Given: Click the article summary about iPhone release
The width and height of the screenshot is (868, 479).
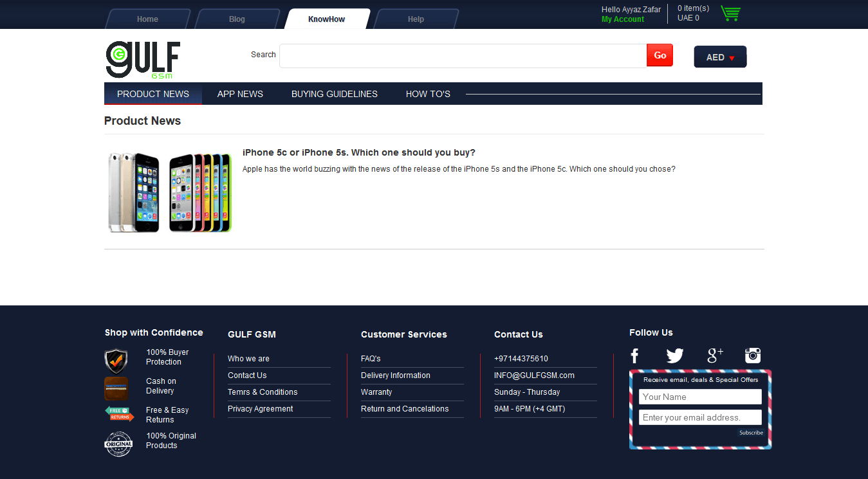Looking at the screenshot, I should [459, 169].
